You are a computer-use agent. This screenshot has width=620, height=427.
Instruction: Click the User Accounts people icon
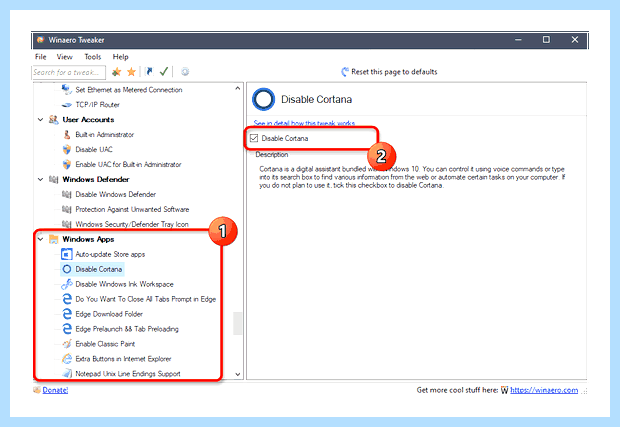coord(53,119)
